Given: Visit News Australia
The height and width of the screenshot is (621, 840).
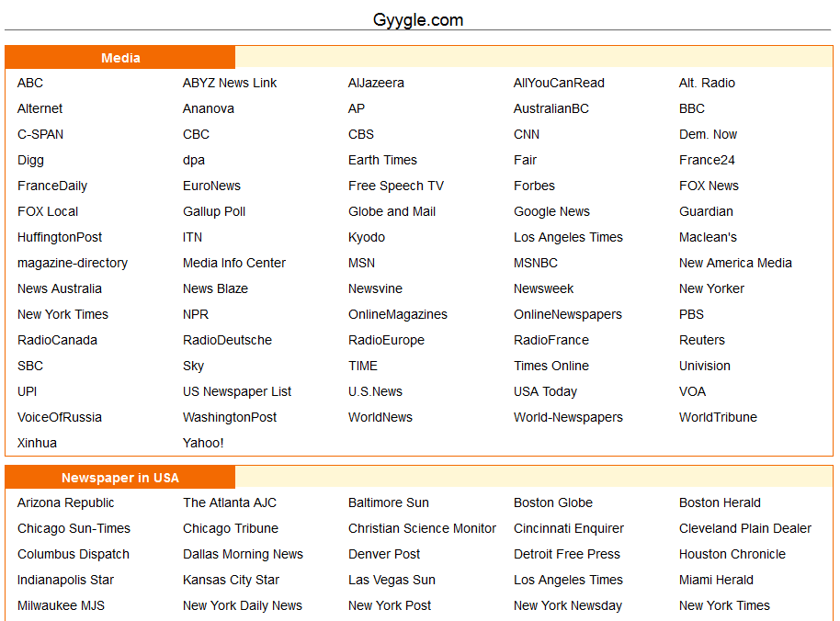Looking at the screenshot, I should (60, 288).
